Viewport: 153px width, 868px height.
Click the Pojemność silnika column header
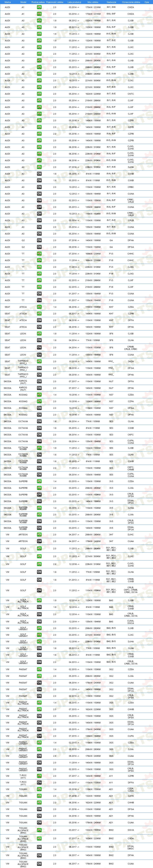54,2
